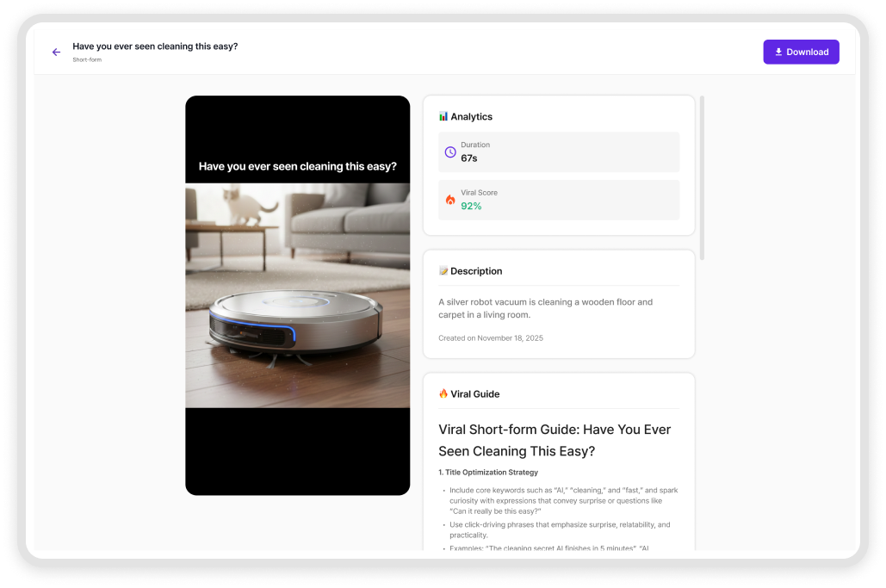Click the back arrow icon
The width and height of the screenshot is (886, 588).
(56, 53)
